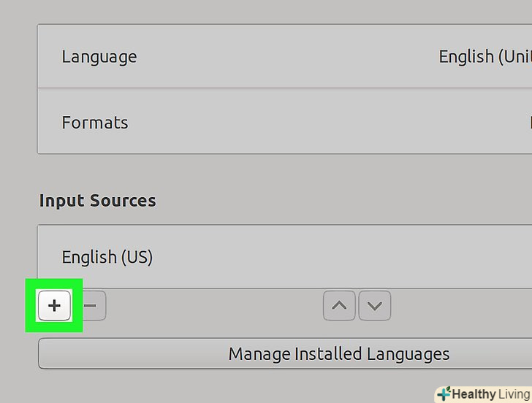Select the English (US) input source
The height and width of the screenshot is (403, 532).
285,257
